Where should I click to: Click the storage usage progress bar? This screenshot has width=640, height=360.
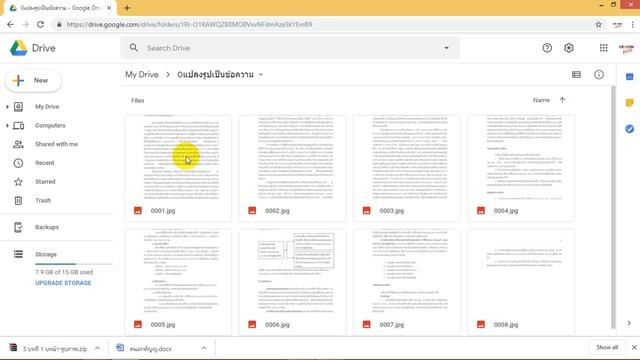click(73, 264)
